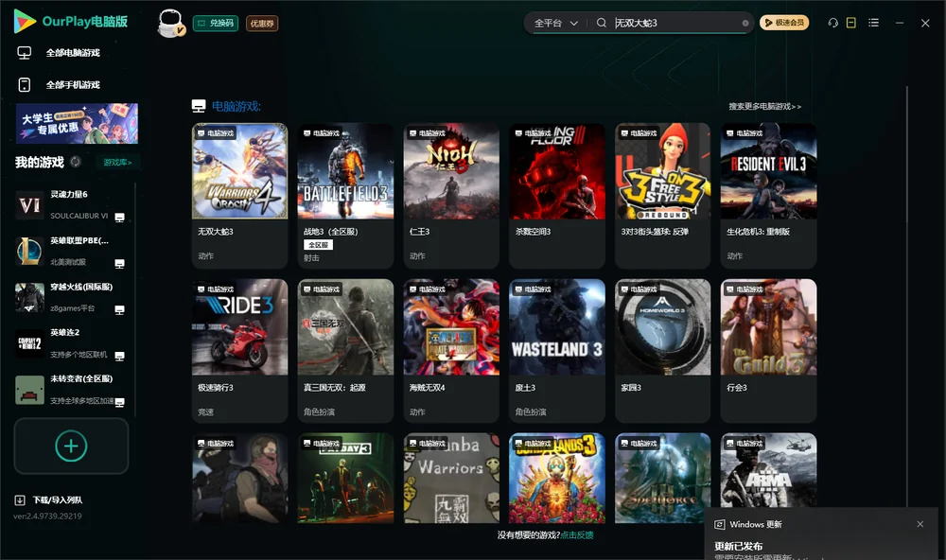Click the PC icon on 灵魂力量6 row
The image size is (946, 560).
click(x=119, y=218)
